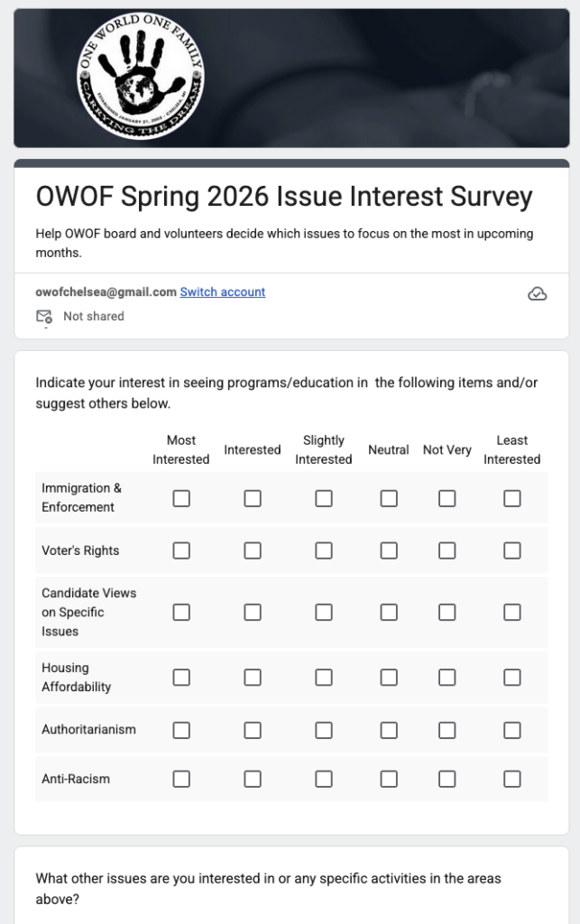Check Not Very for Anti-Racism

coord(447,779)
